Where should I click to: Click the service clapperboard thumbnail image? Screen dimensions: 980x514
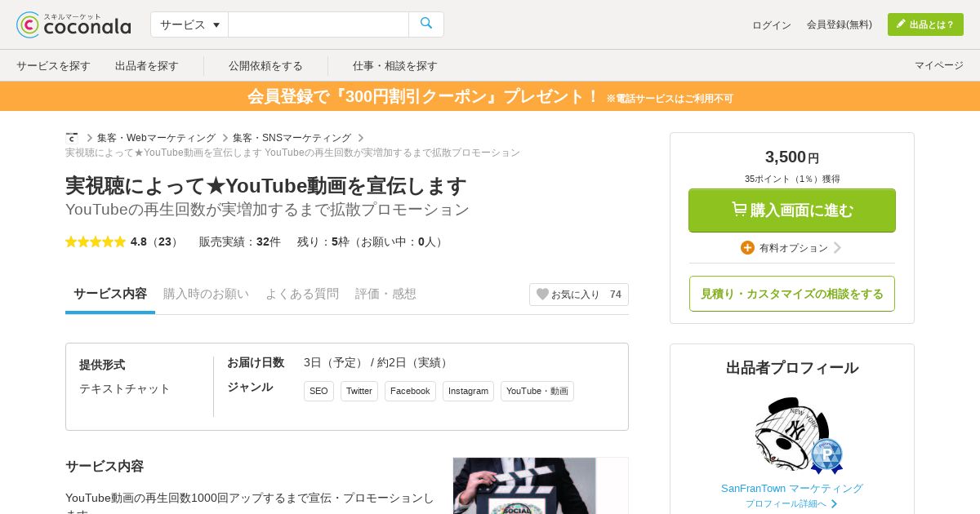541,485
